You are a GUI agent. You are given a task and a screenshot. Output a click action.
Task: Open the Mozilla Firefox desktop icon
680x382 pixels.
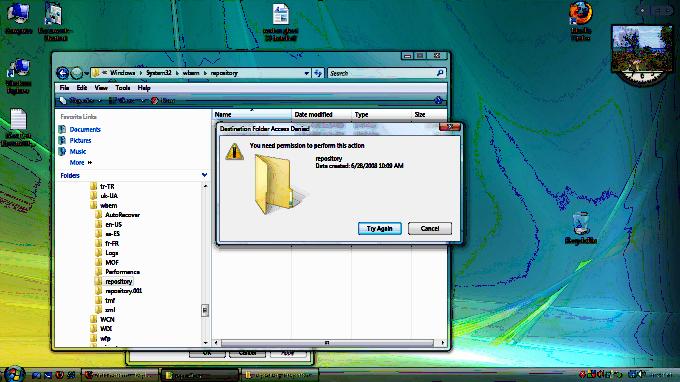point(580,21)
